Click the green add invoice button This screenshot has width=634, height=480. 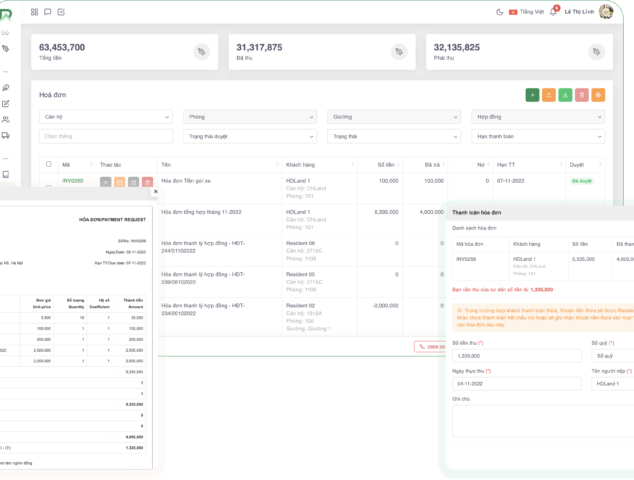[532, 95]
